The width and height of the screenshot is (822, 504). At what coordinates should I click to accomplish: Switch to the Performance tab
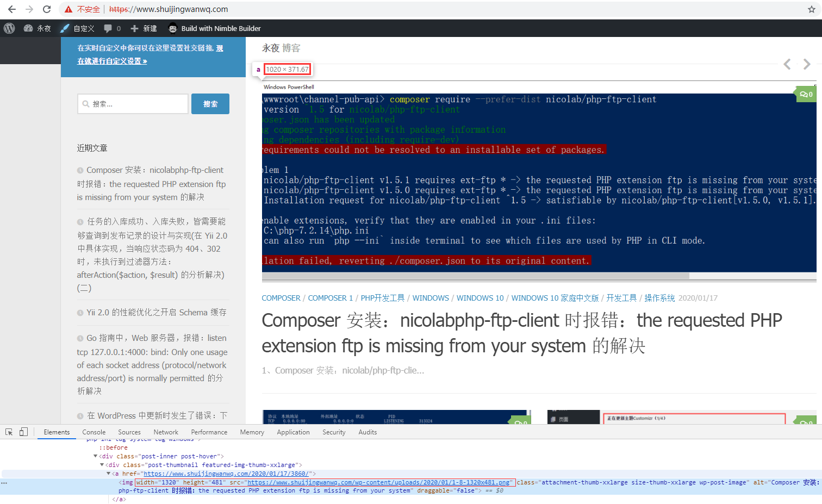(x=209, y=432)
